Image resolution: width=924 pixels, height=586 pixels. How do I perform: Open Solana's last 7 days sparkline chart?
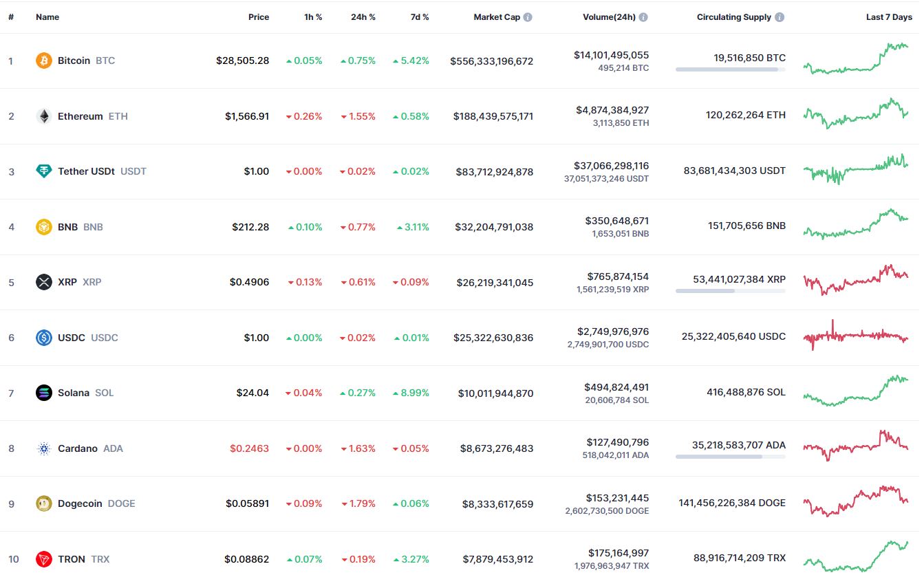pyautogui.click(x=856, y=391)
